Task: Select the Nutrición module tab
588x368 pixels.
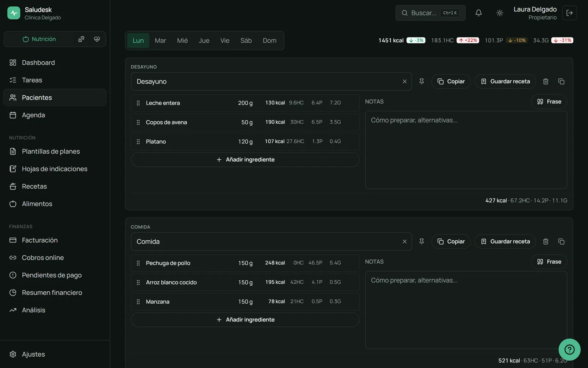Action: pyautogui.click(x=39, y=39)
